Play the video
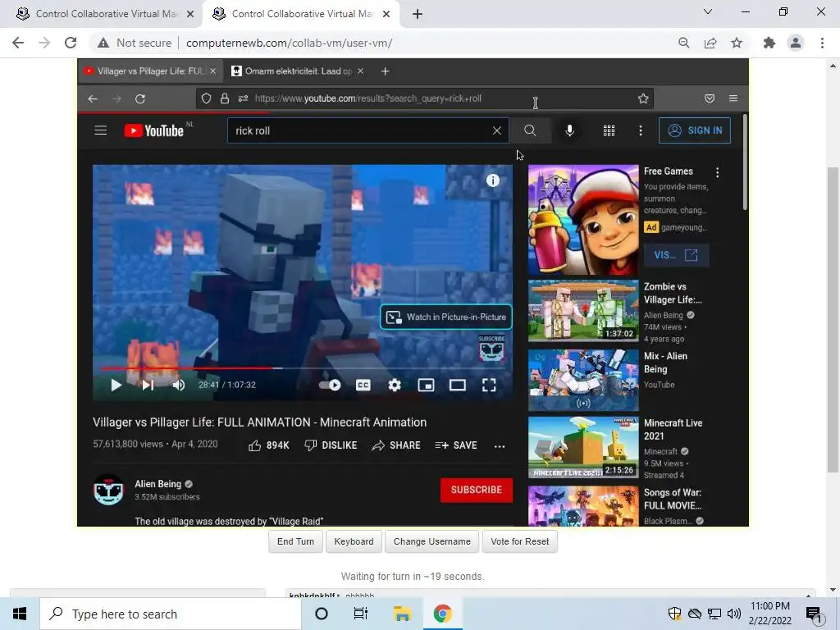 [116, 386]
